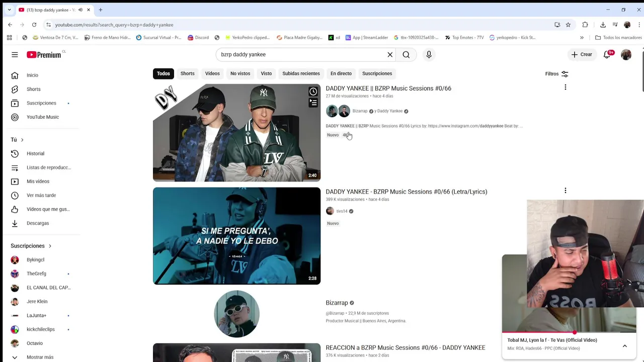This screenshot has height=362, width=644.
Task: Open the Discord bookmark
Action: pos(198,37)
